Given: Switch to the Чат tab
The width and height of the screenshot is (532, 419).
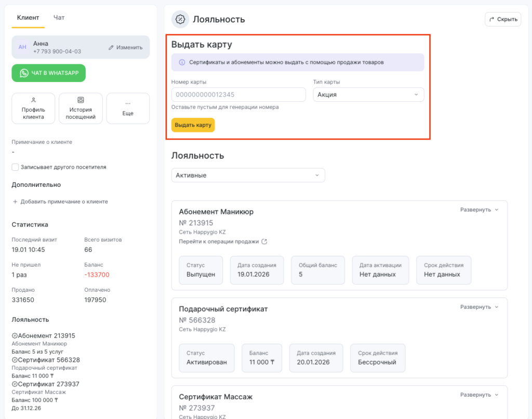Looking at the screenshot, I should (59, 18).
